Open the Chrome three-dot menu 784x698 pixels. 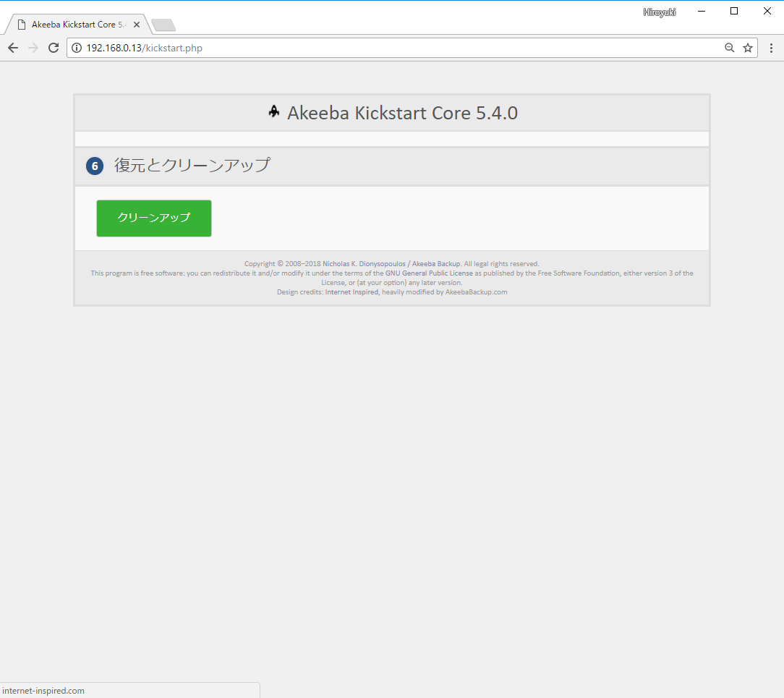(x=771, y=48)
